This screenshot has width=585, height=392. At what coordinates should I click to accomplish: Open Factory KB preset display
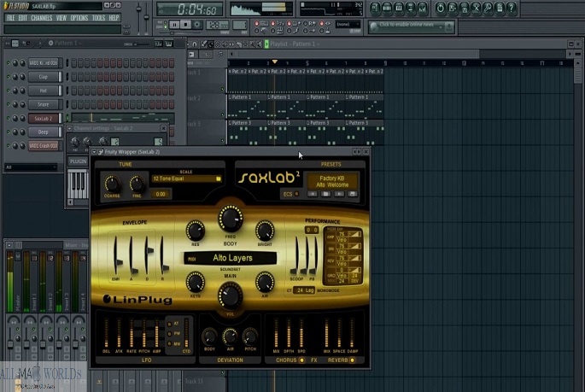pos(332,181)
